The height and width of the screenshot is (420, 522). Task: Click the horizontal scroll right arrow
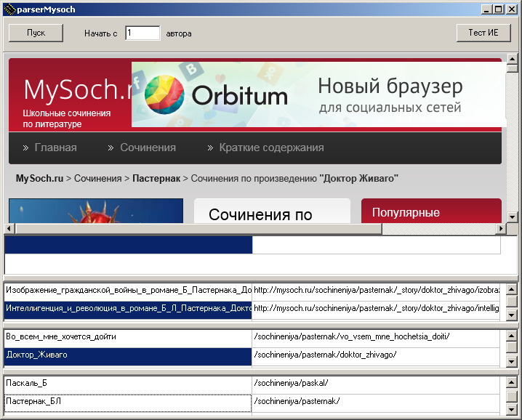[501, 229]
